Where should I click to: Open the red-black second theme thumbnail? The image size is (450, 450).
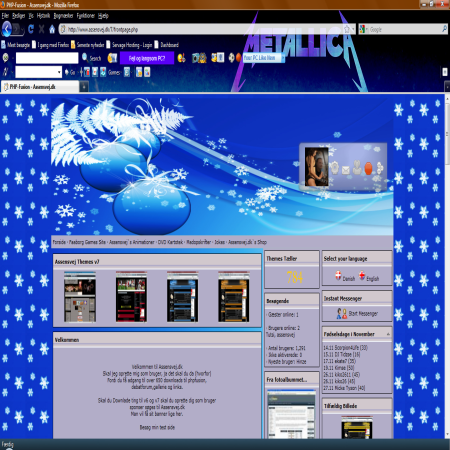(131, 296)
